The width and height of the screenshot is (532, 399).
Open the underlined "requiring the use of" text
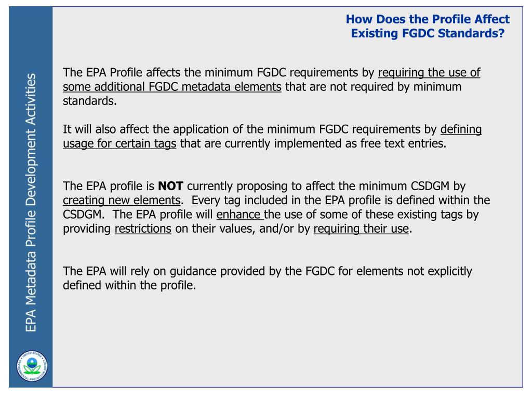tap(429, 72)
